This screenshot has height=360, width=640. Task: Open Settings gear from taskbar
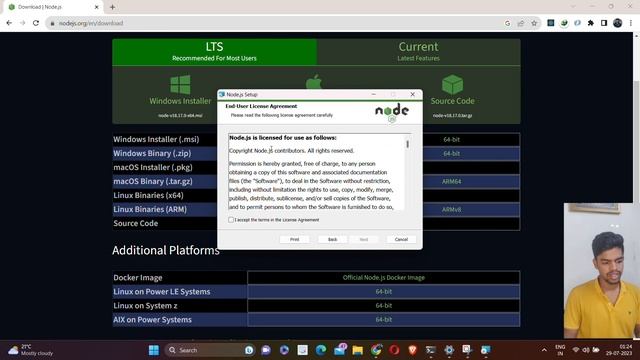(x=449, y=350)
